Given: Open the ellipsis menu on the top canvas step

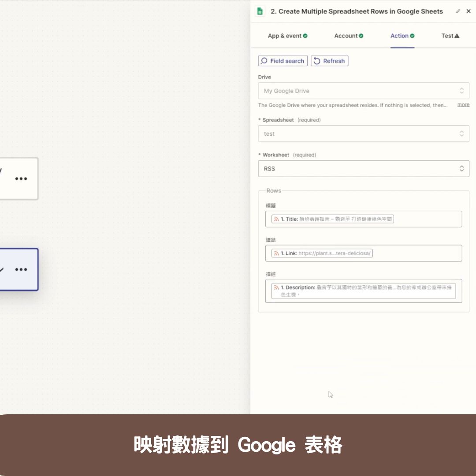Looking at the screenshot, I should click(21, 178).
